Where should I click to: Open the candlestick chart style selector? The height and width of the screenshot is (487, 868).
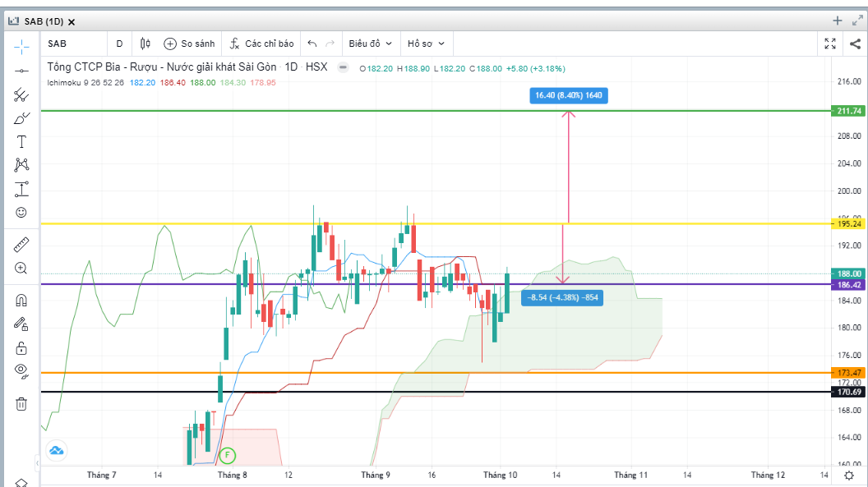pyautogui.click(x=145, y=44)
